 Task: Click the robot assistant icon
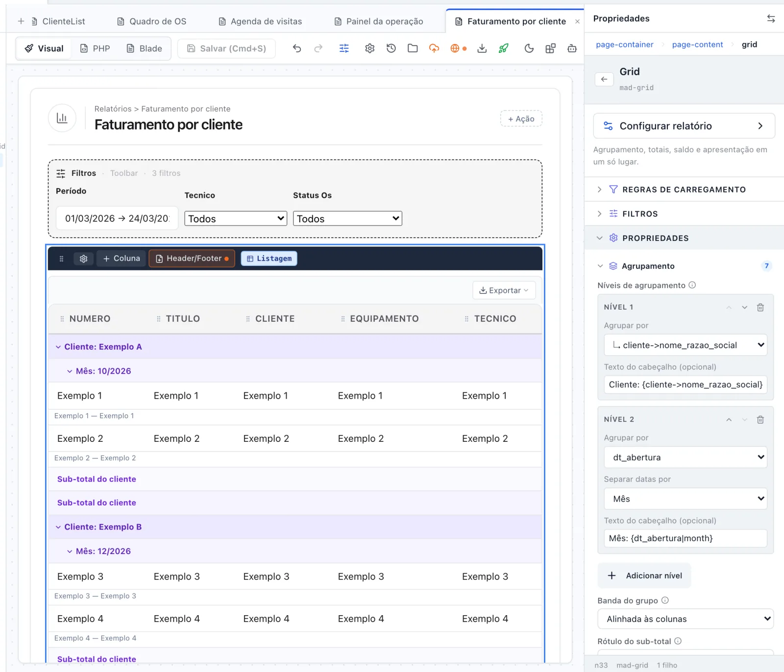(x=572, y=48)
